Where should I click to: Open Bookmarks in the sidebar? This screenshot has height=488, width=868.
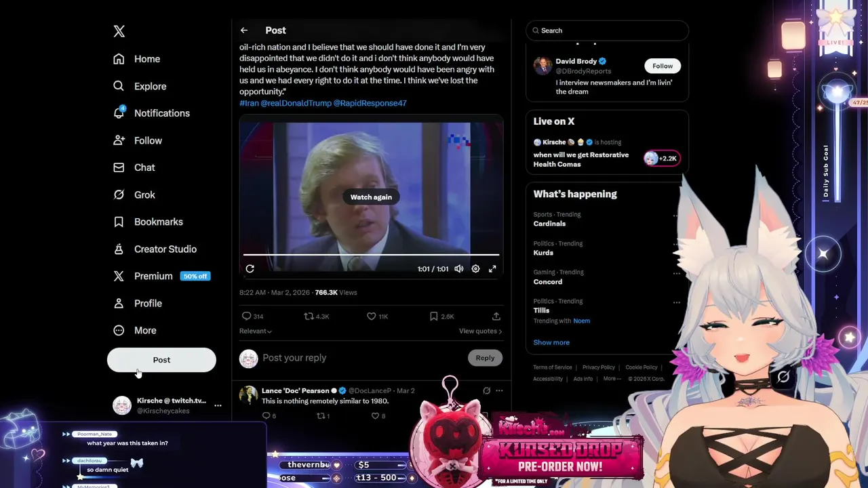coord(149,222)
